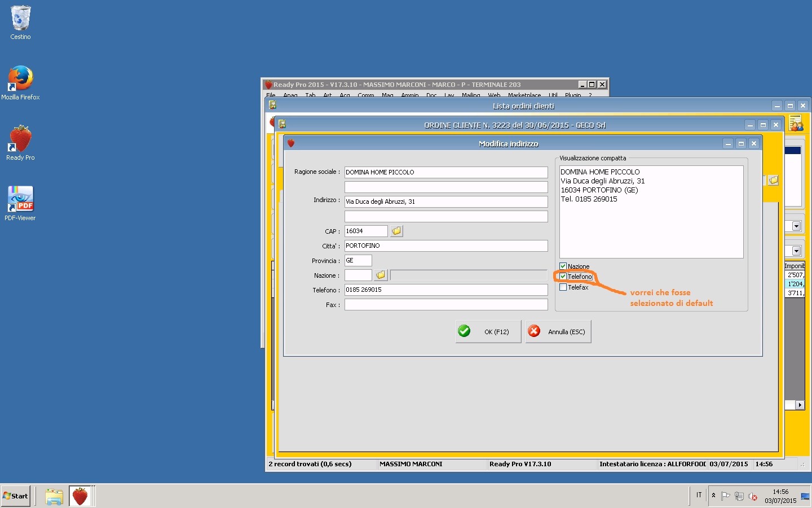Click the empty field below Ragione sociale

click(446, 187)
